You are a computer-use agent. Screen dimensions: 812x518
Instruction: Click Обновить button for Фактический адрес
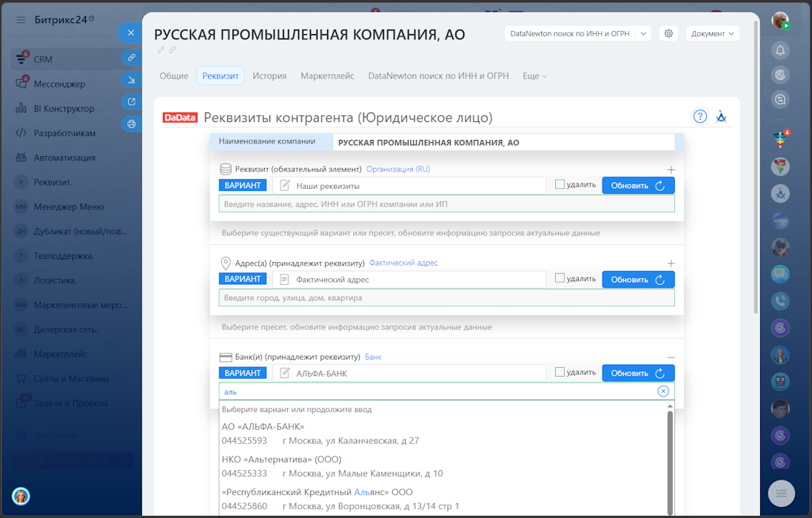coord(638,280)
